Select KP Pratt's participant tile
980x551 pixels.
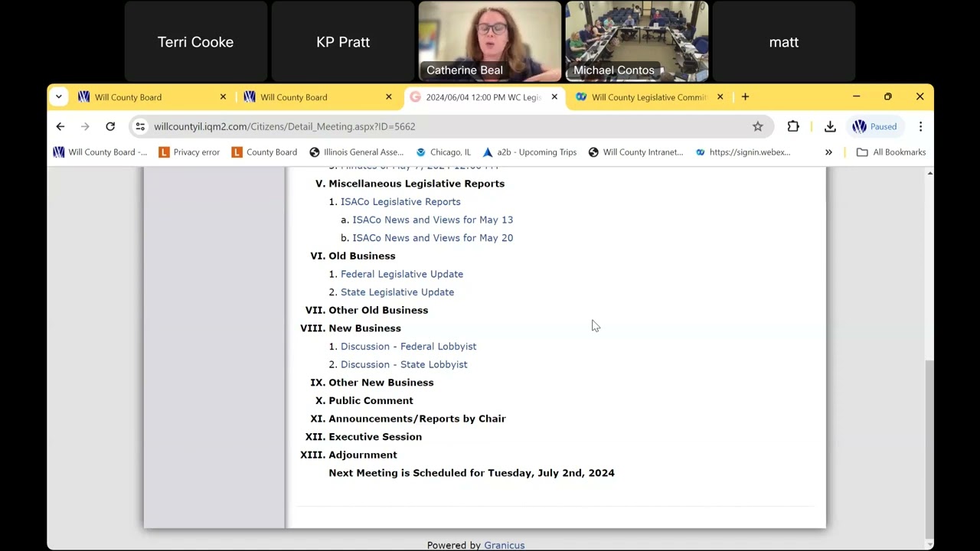(x=343, y=41)
